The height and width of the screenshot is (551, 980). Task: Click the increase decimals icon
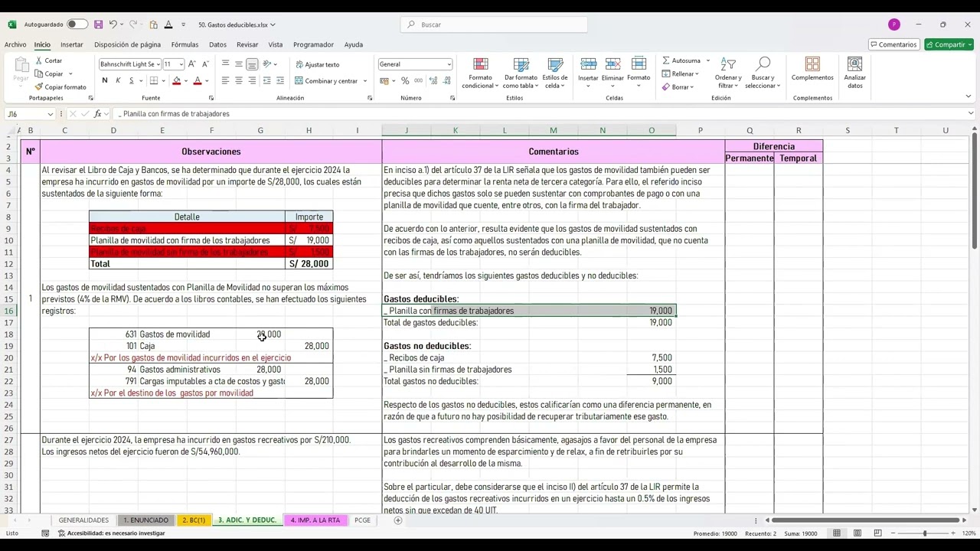click(433, 80)
